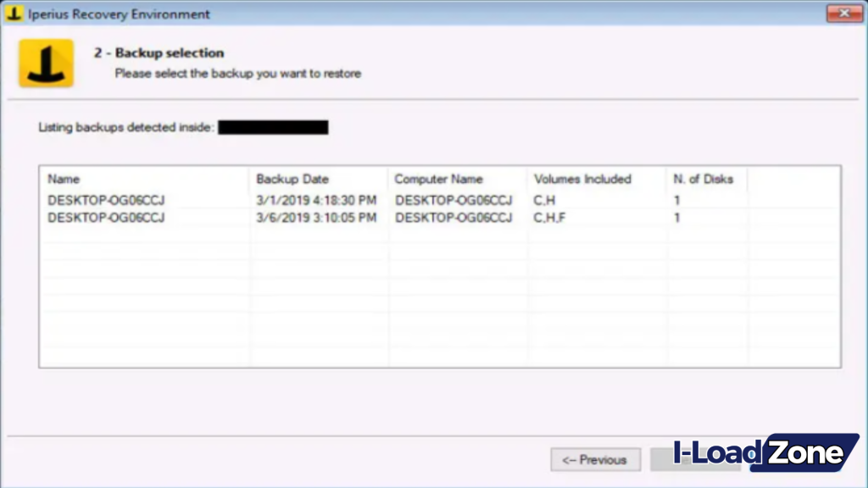Image resolution: width=868 pixels, height=488 pixels.
Task: Click the redacted backup location path
Action: (x=273, y=127)
